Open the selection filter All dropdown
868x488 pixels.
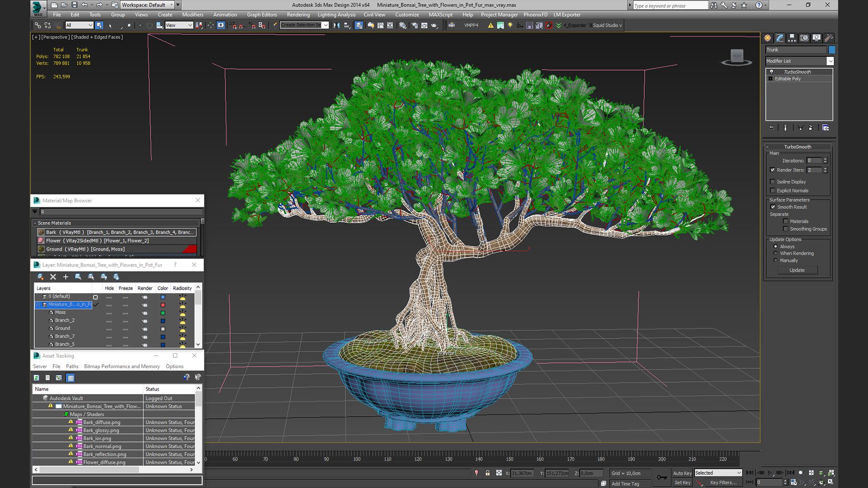(x=79, y=25)
